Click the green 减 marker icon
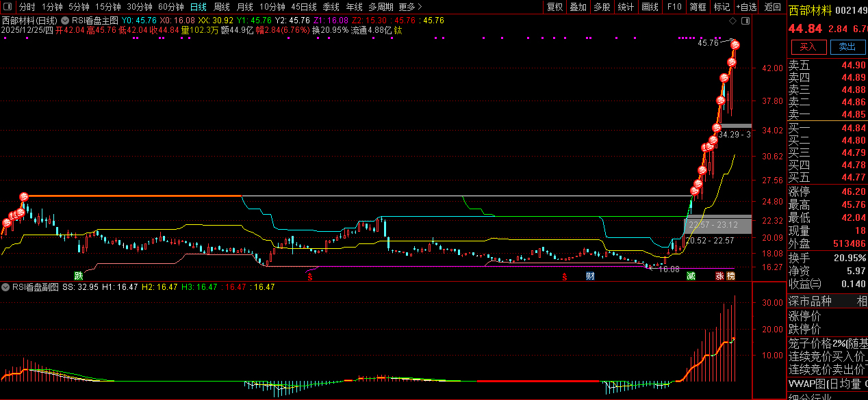 tap(691, 276)
